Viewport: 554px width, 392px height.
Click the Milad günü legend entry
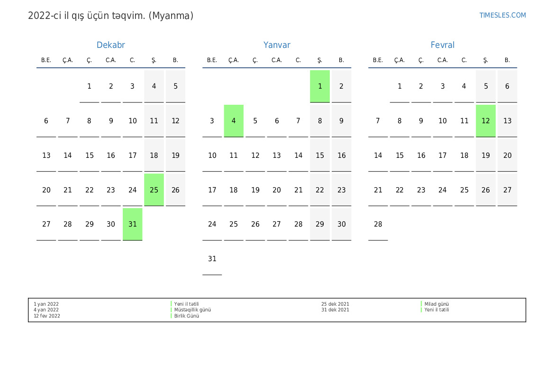click(436, 304)
